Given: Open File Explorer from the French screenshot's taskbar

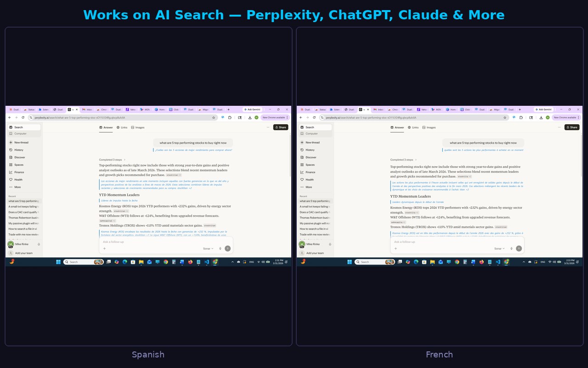Looking at the screenshot, I should tap(432, 262).
